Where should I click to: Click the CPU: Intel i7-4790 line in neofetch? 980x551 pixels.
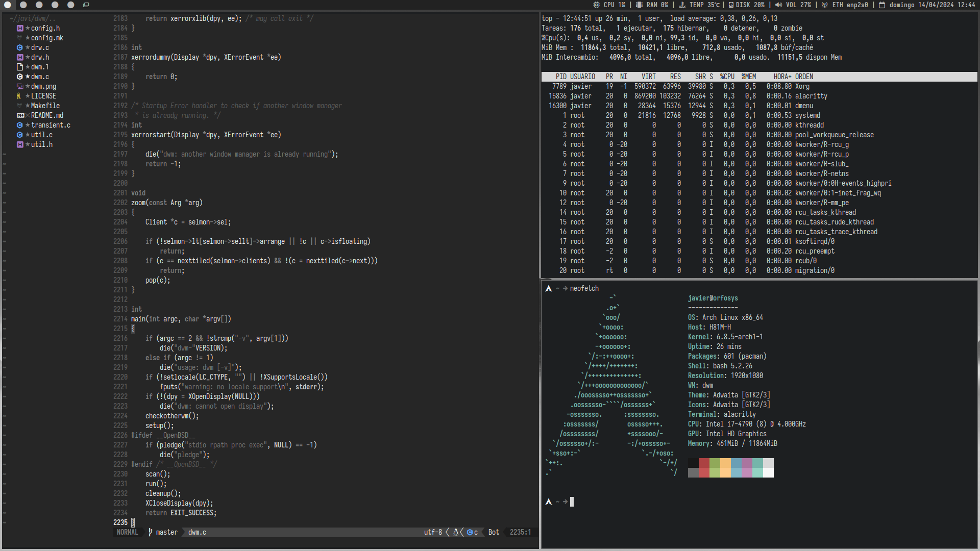click(747, 424)
